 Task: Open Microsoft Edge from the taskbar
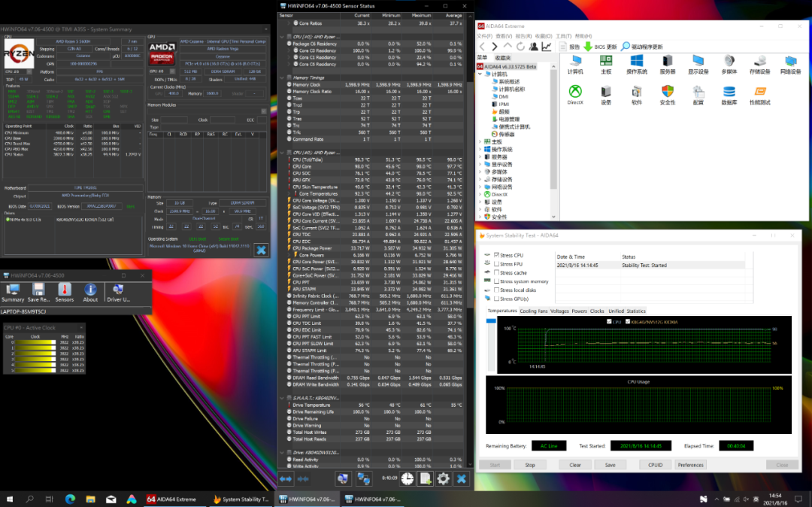click(x=70, y=499)
